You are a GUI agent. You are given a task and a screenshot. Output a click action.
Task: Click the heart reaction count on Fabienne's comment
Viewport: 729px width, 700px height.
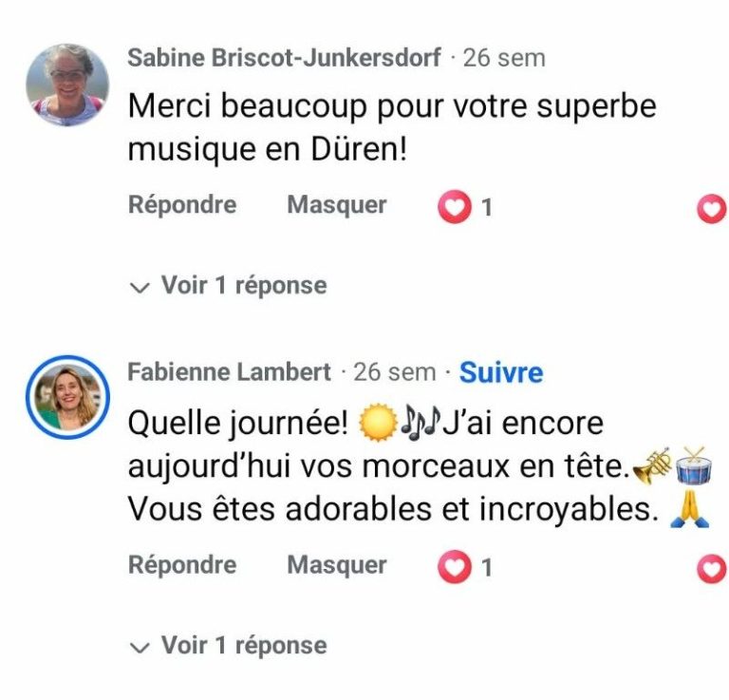click(465, 566)
